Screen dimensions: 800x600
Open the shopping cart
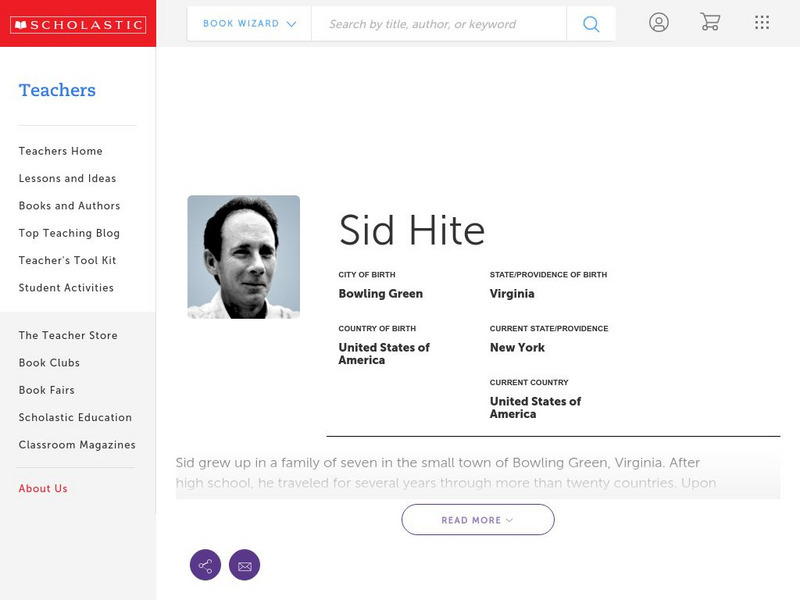710,23
